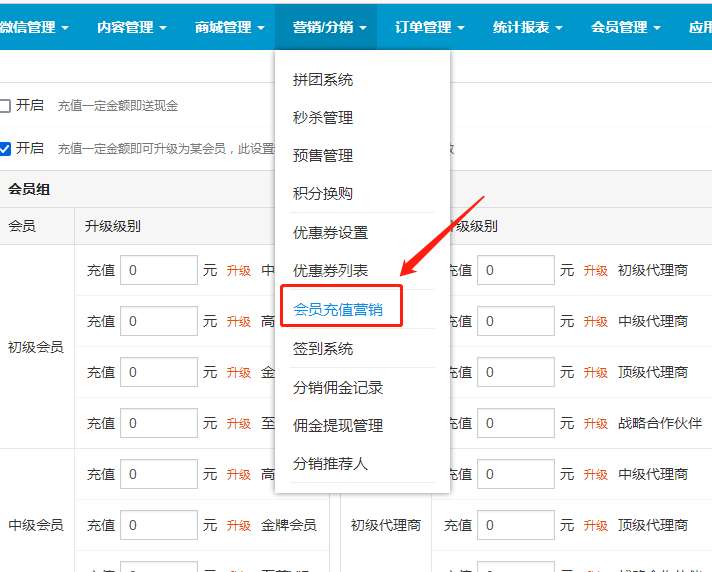Open 佣金提现管理 from the menu
Screen dimensions: 712x572
pos(338,426)
